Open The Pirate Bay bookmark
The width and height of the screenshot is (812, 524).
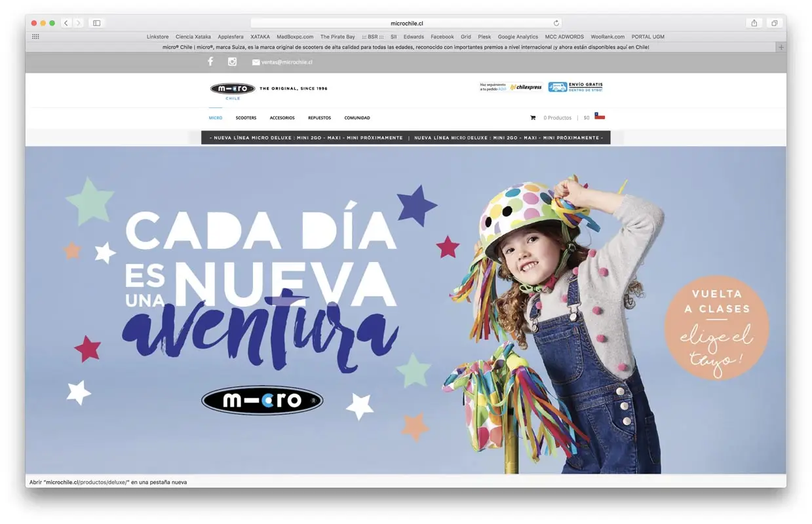338,37
